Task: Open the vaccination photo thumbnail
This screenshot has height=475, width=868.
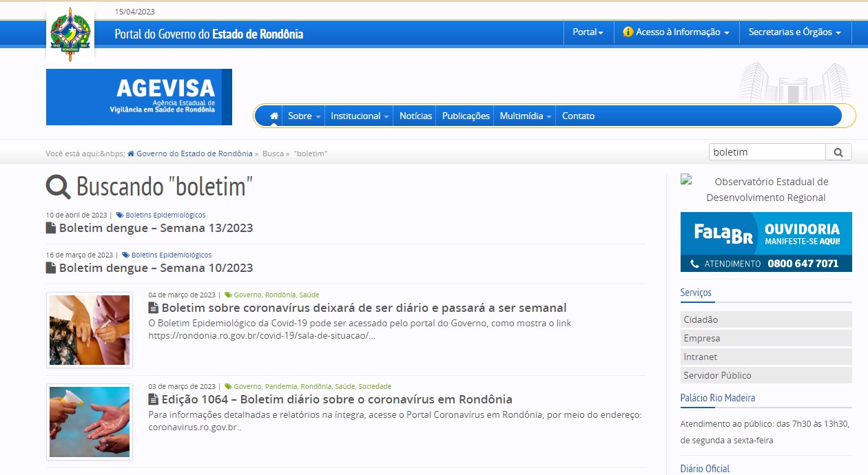Action: (90, 330)
